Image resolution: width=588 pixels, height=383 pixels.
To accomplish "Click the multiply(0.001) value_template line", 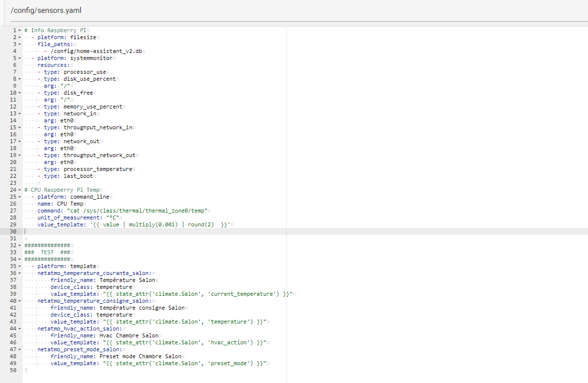I will click(x=134, y=224).
